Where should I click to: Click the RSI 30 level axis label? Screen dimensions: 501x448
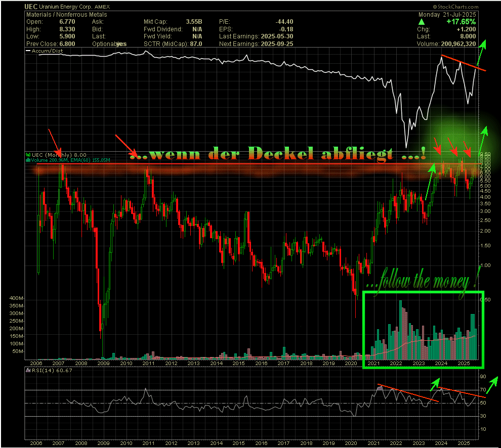[483, 416]
